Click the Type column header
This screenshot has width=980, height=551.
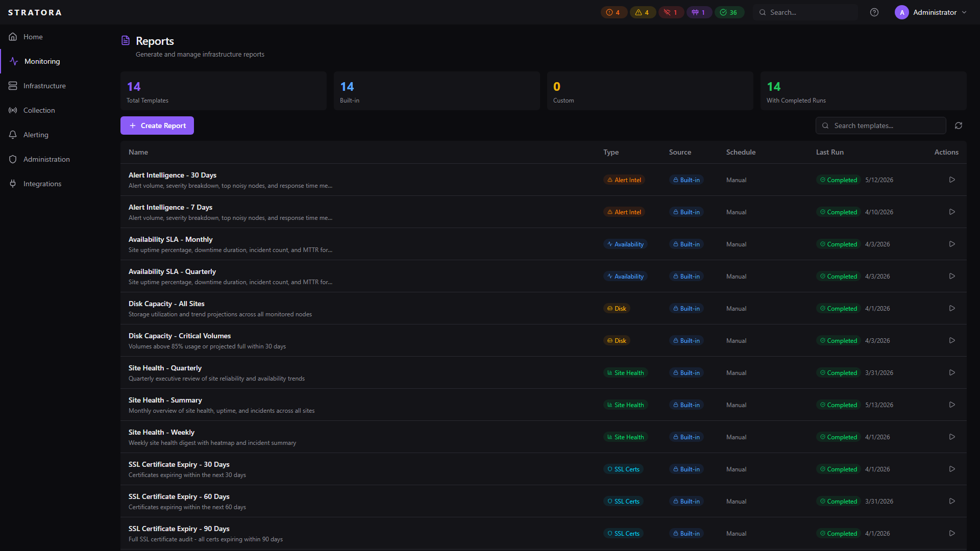pos(611,152)
